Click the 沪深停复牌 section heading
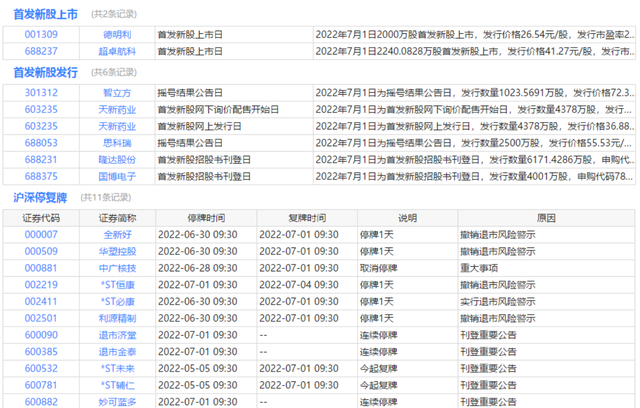This screenshot has width=640, height=408. tap(40, 197)
